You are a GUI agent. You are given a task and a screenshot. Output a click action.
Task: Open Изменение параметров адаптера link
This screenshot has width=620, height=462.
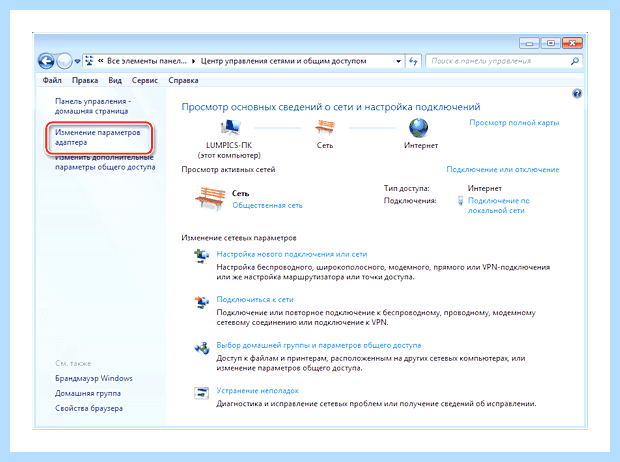click(98, 137)
